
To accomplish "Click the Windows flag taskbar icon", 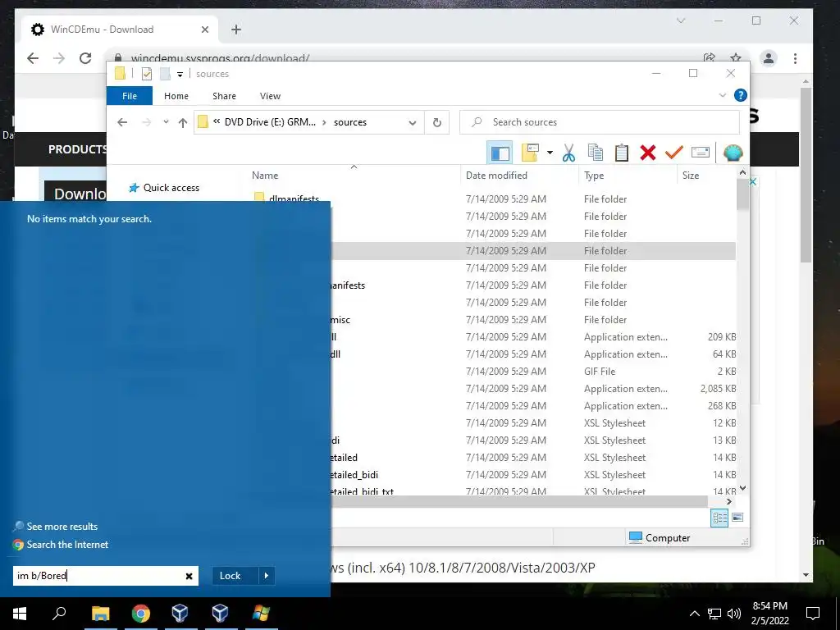I will coord(261,614).
